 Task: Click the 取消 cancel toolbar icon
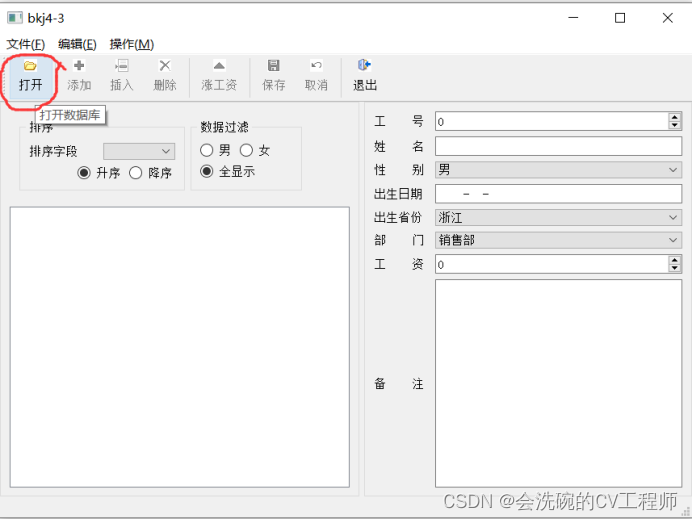coord(316,65)
